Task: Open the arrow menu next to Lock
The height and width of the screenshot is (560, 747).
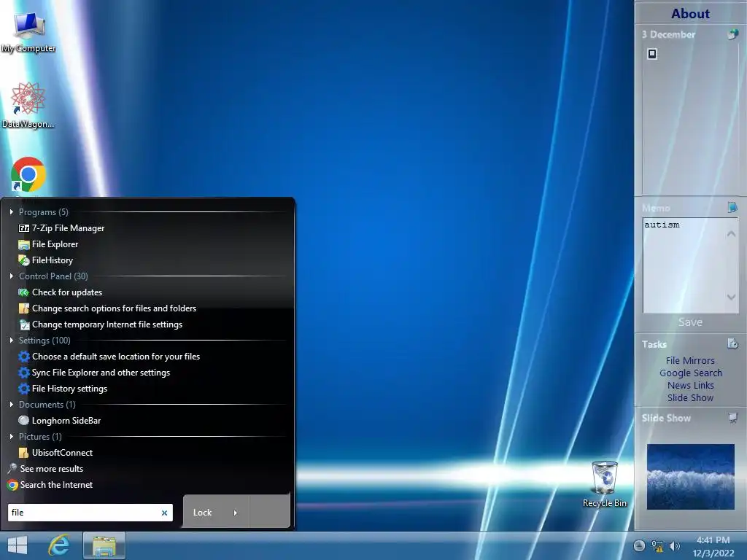Action: pos(236,513)
